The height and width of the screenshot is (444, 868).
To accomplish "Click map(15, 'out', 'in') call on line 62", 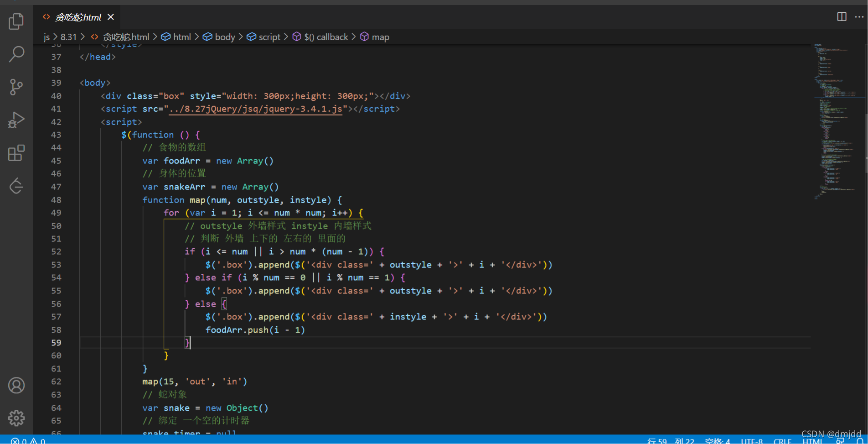I will (x=195, y=381).
